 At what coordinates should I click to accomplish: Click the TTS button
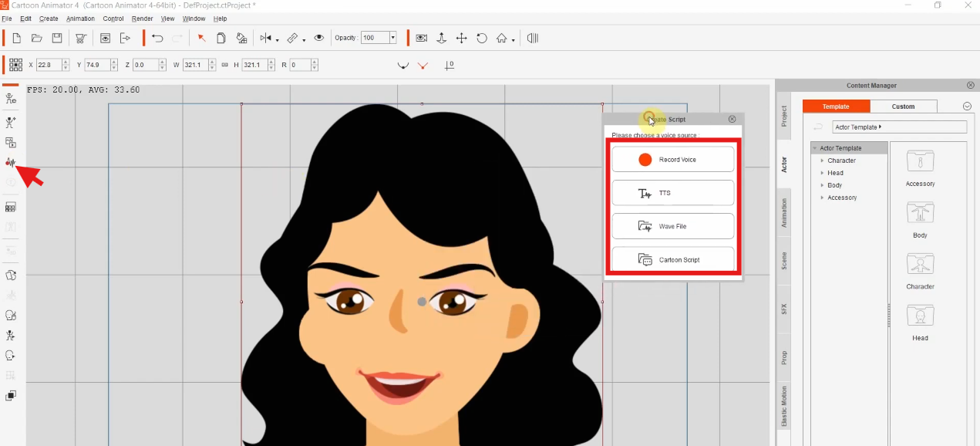(672, 193)
